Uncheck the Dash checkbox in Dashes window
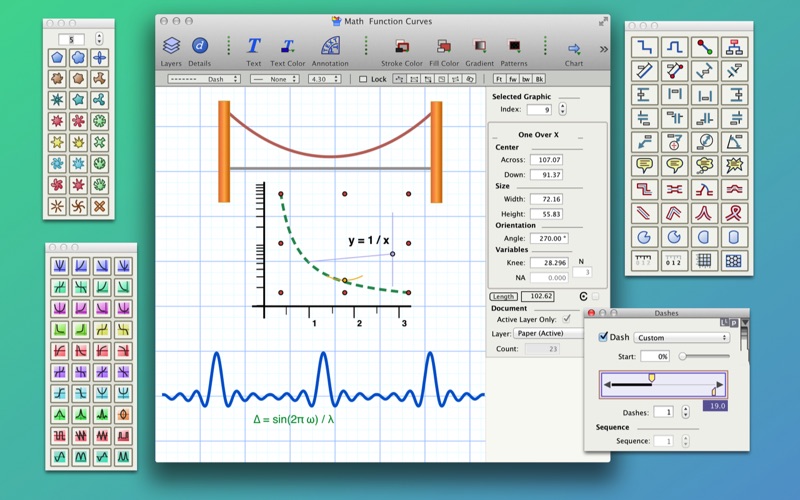 coord(603,337)
